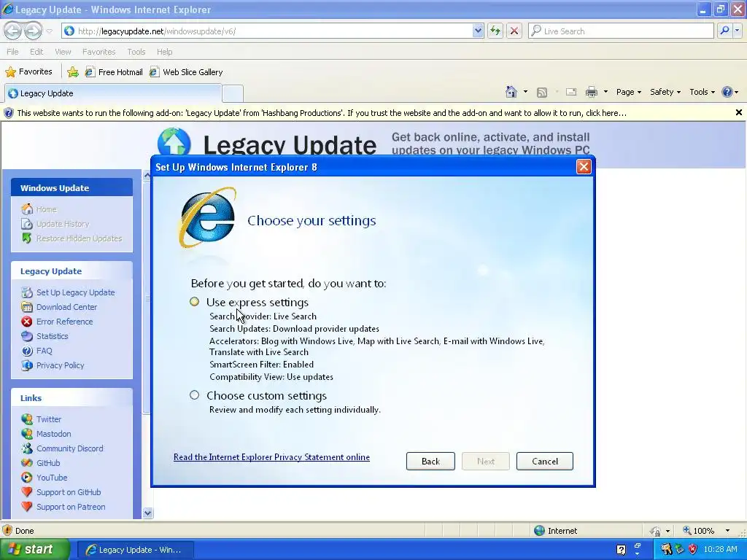747x560 pixels.
Task: Click the Add to Favorites Bar icon
Action: (73, 72)
